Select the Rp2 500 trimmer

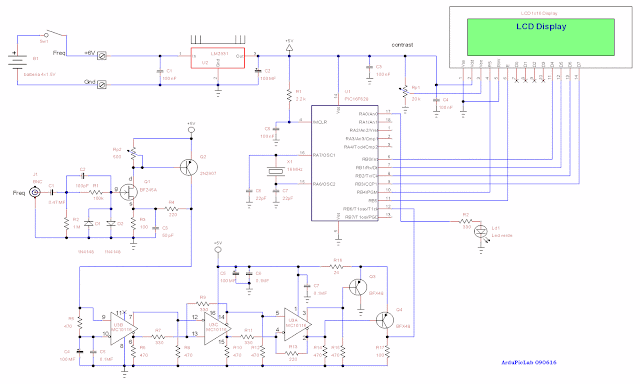click(x=133, y=154)
